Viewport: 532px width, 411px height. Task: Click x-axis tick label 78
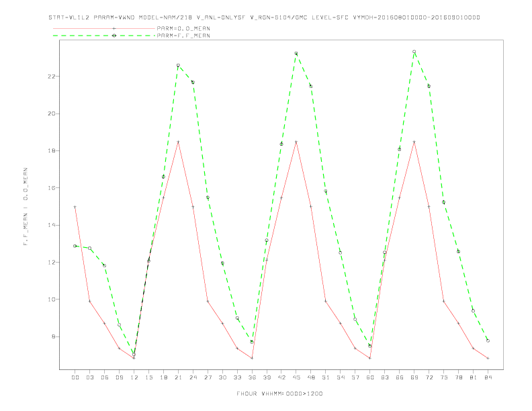click(459, 377)
